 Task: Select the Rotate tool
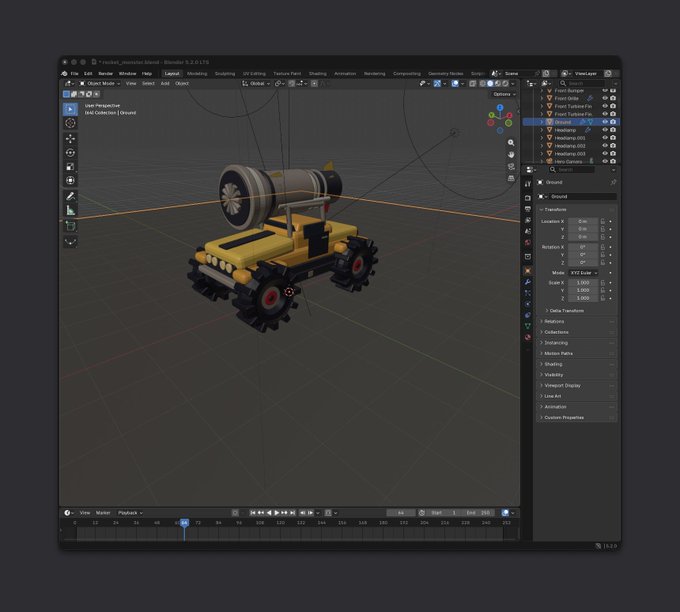click(x=70, y=153)
